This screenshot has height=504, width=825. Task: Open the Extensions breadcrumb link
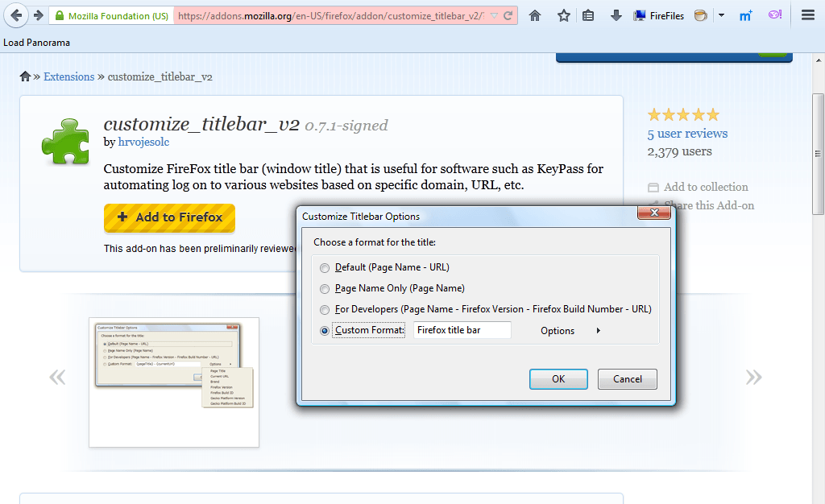(x=69, y=76)
